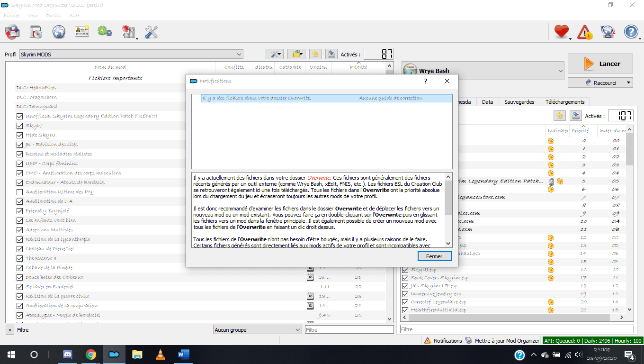Toggle The Reserve II checkbox
The height and width of the screenshot is (364, 644).
click(x=19, y=258)
